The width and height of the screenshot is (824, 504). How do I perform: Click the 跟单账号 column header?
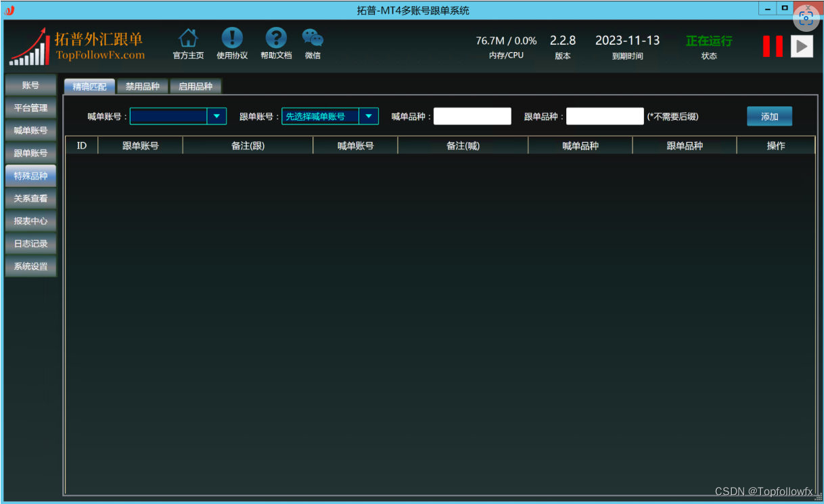pyautogui.click(x=141, y=145)
